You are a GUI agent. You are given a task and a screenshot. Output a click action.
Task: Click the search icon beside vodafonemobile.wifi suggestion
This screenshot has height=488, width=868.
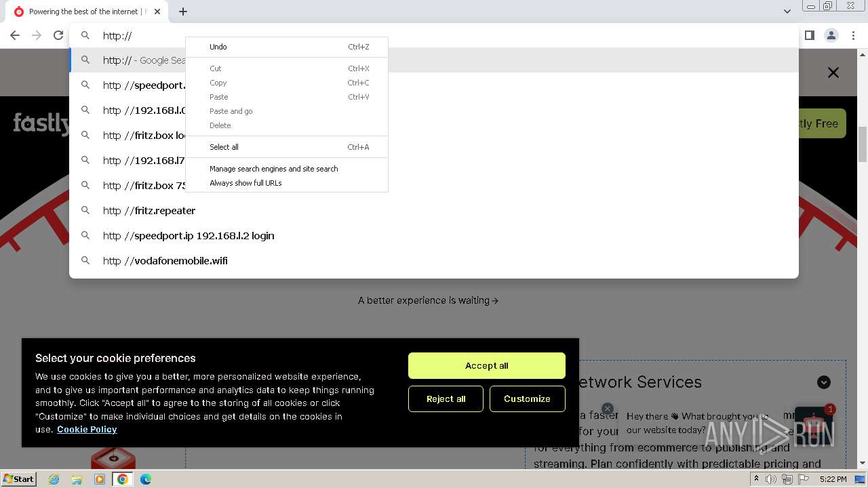85,260
